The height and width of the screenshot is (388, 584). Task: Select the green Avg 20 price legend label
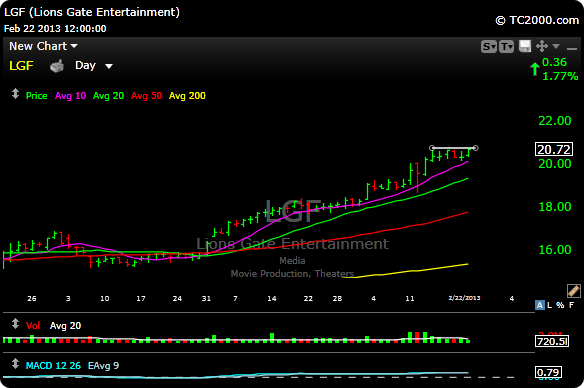click(108, 96)
